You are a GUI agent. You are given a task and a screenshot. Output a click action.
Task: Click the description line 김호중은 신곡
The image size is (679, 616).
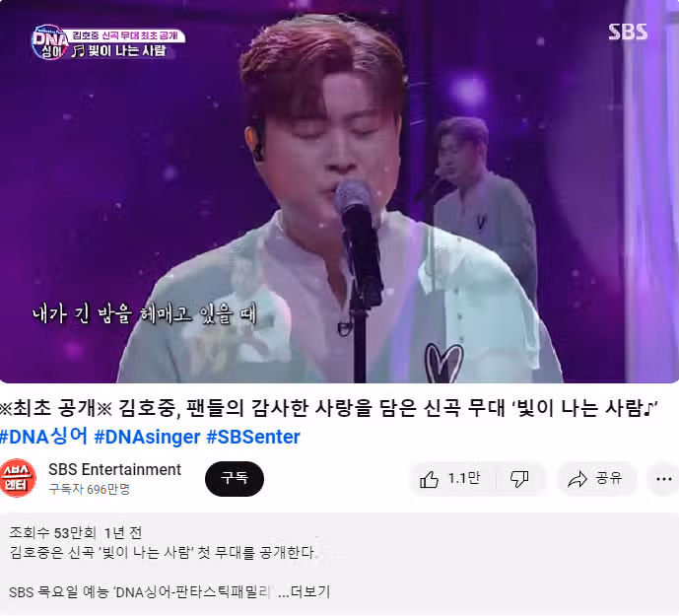pyautogui.click(x=162, y=552)
